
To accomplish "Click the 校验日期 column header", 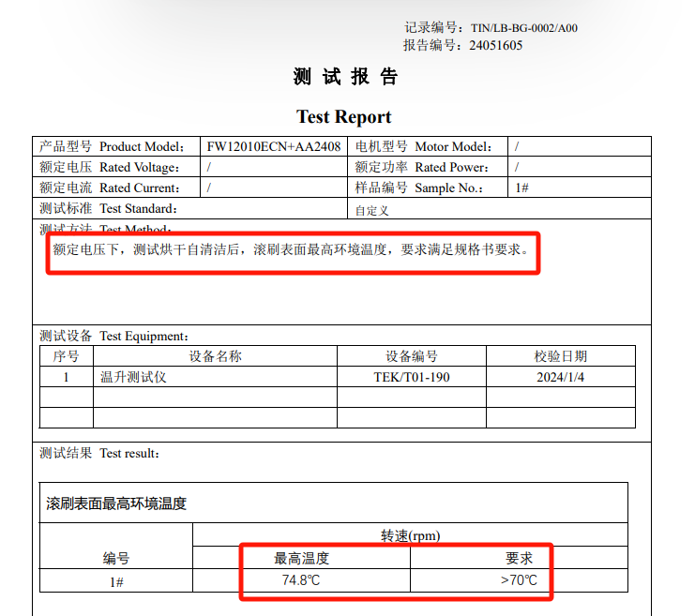I will (x=560, y=356).
